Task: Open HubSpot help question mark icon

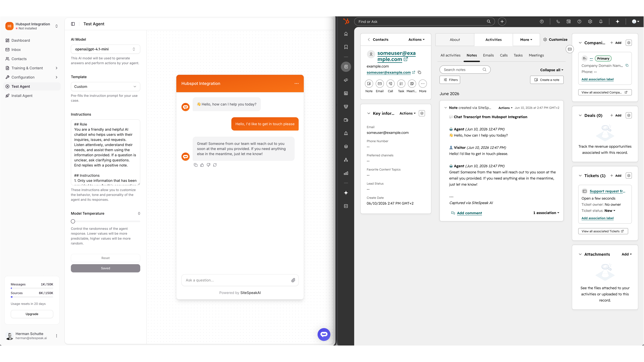Action: click(x=579, y=21)
